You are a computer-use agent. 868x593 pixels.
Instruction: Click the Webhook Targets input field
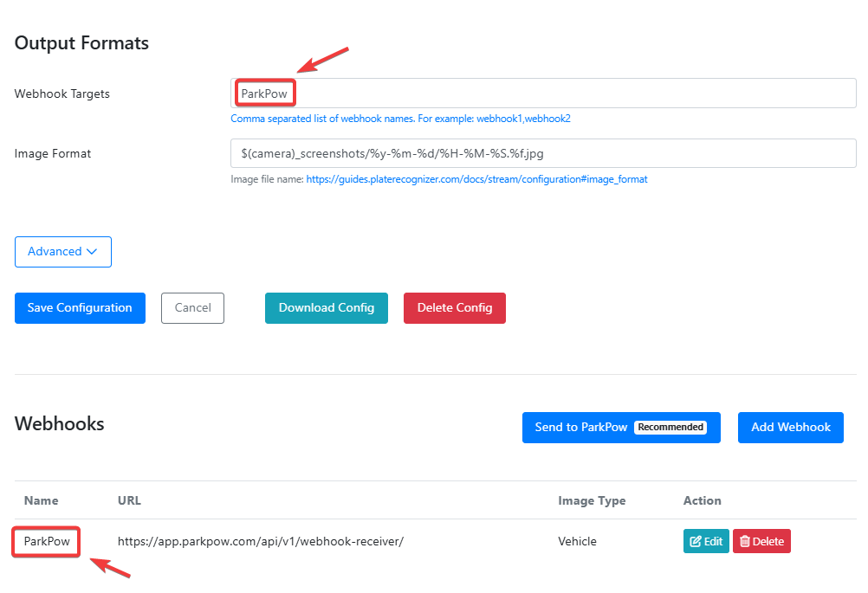[x=543, y=93]
